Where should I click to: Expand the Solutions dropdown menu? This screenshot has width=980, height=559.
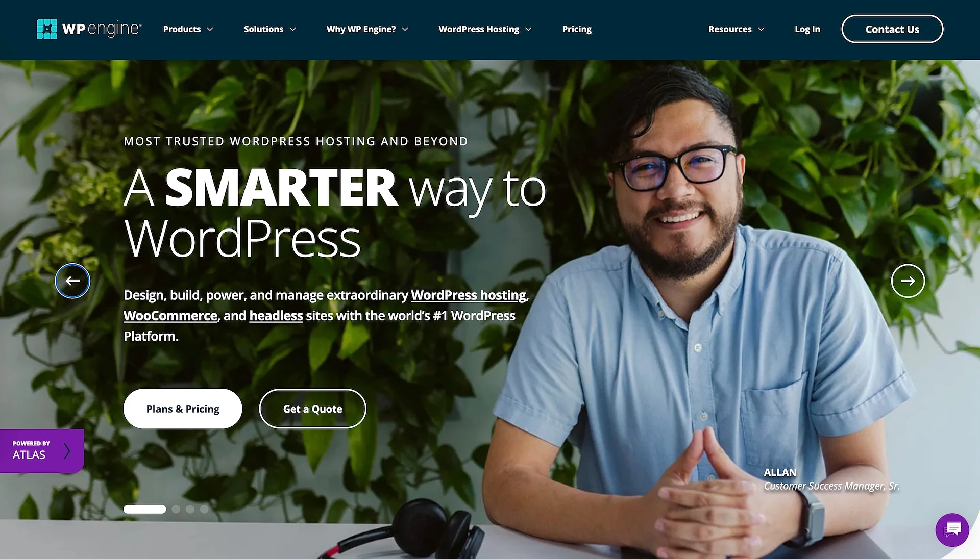(269, 29)
